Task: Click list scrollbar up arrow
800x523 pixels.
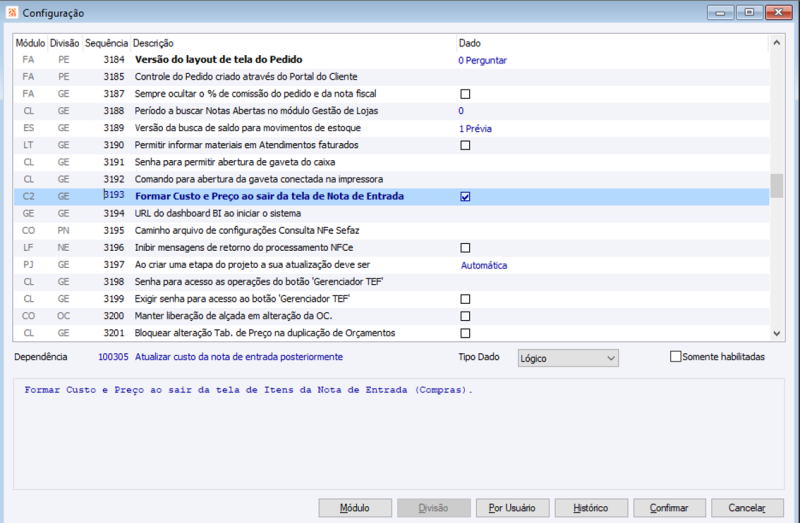Action: pyautogui.click(x=777, y=43)
